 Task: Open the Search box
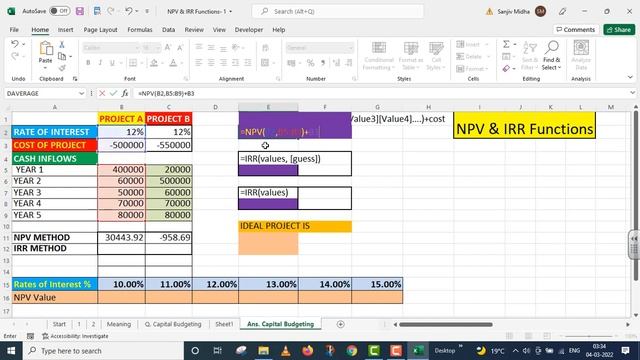pos(338,11)
